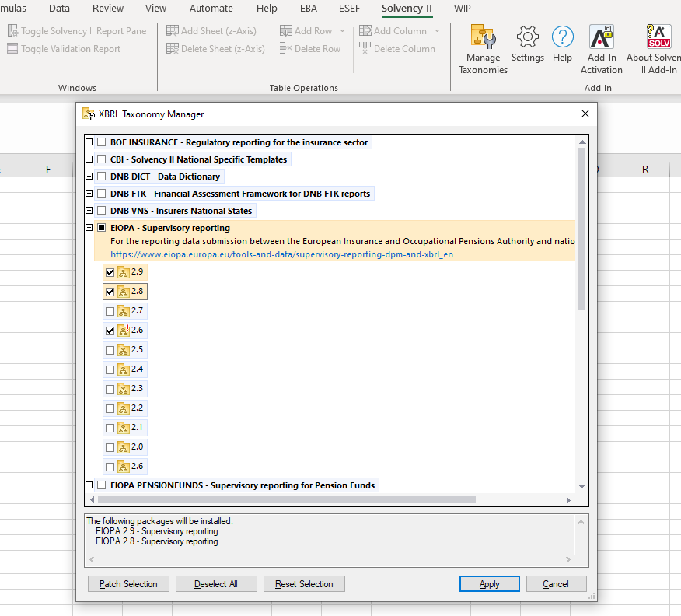681x616 pixels.
Task: Click the Apply button
Action: pos(490,584)
